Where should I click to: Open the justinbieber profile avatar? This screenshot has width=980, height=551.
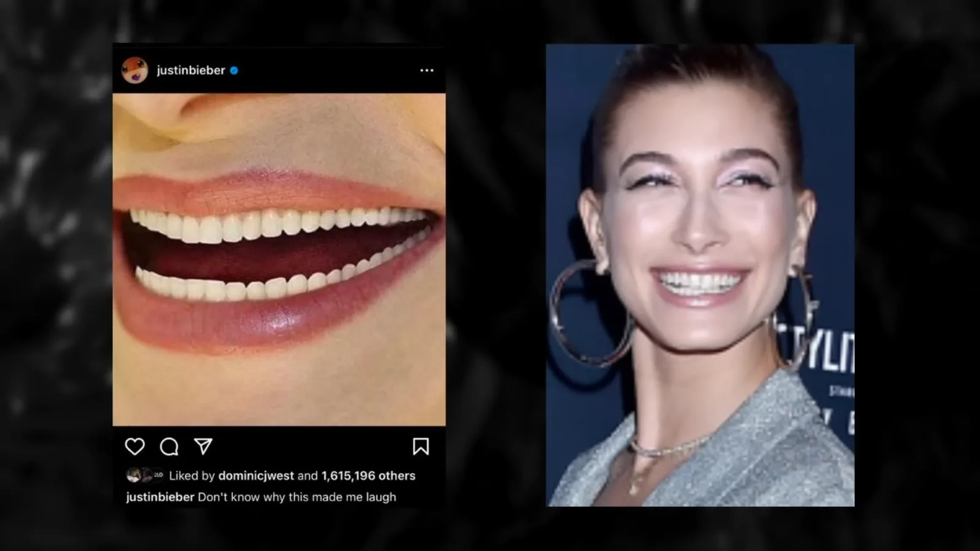(135, 70)
